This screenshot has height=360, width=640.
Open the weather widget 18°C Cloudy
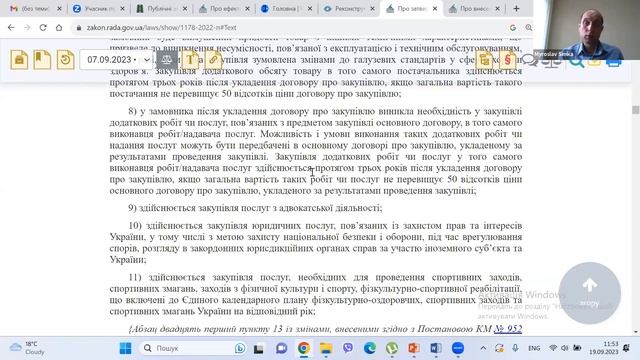(28, 348)
